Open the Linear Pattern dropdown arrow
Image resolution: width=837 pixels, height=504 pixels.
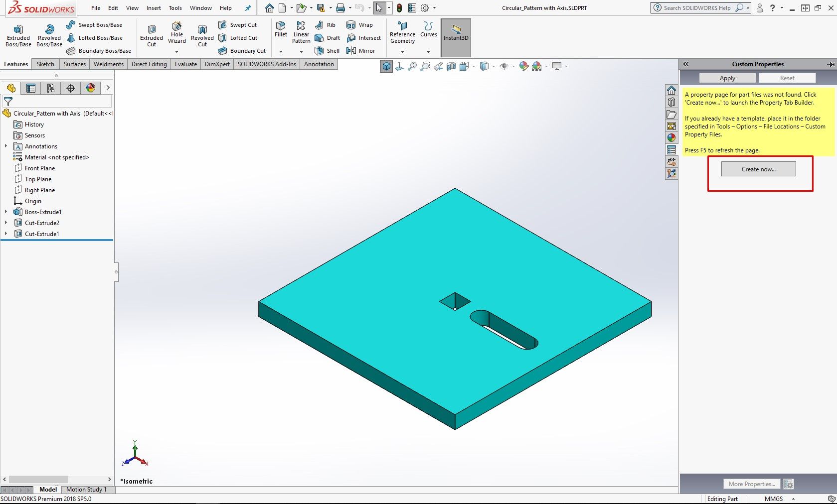[x=301, y=52]
